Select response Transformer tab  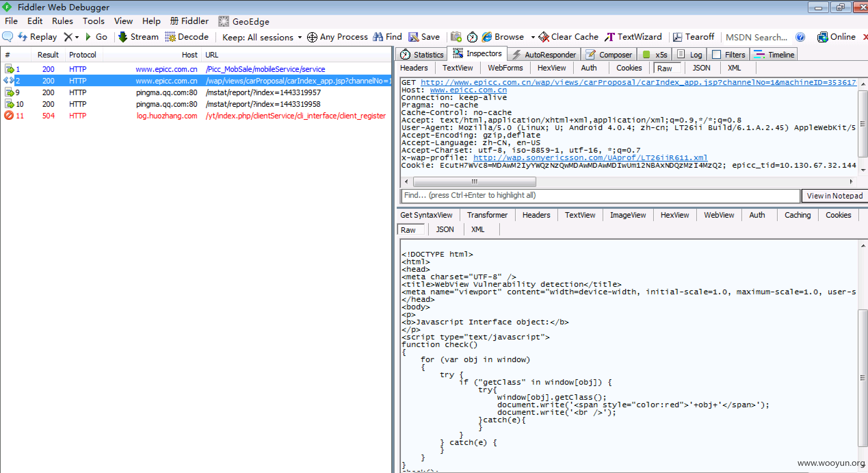pyautogui.click(x=487, y=215)
